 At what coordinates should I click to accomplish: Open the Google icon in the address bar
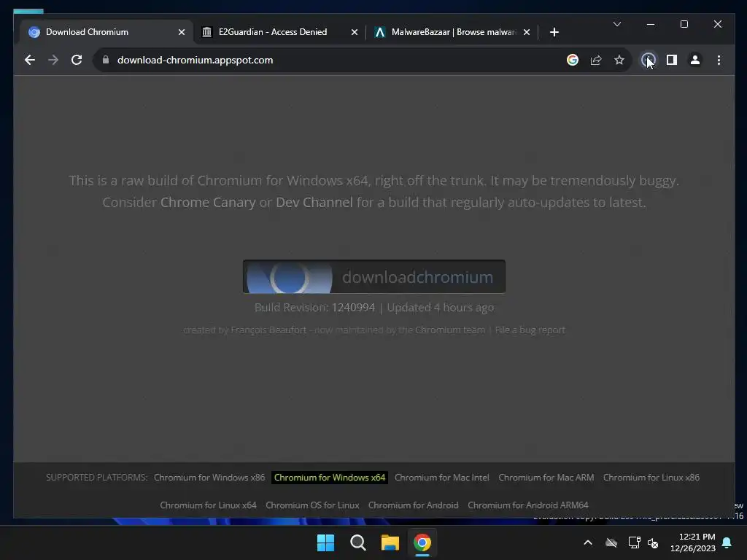tap(573, 60)
